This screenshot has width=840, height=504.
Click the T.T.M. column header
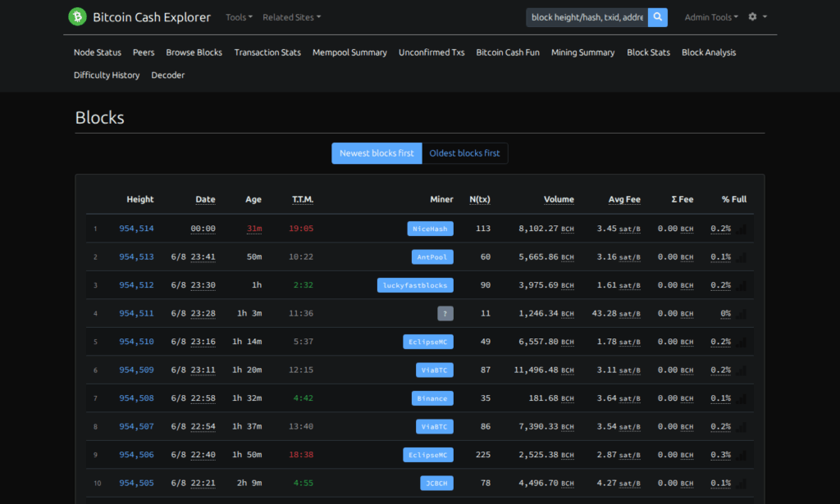[x=303, y=199]
